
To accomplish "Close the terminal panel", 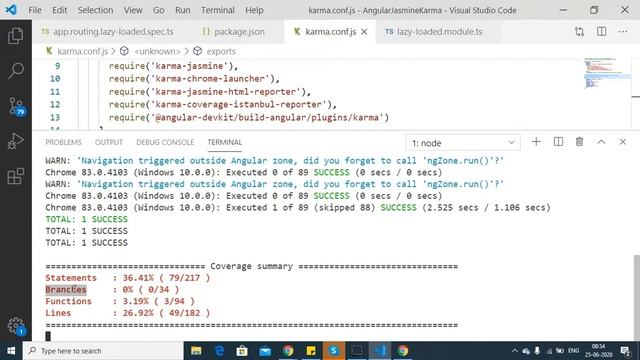I will pyautogui.click(x=622, y=142).
